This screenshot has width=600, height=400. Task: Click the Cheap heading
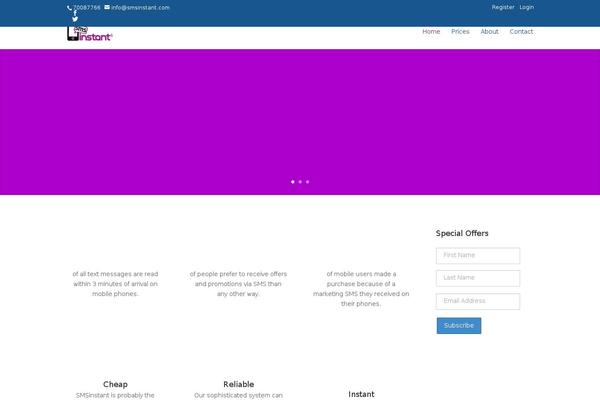pyautogui.click(x=115, y=384)
